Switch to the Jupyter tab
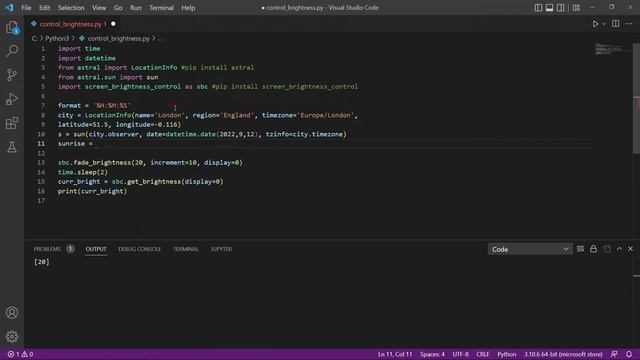This screenshot has height=360, width=640. click(x=221, y=249)
